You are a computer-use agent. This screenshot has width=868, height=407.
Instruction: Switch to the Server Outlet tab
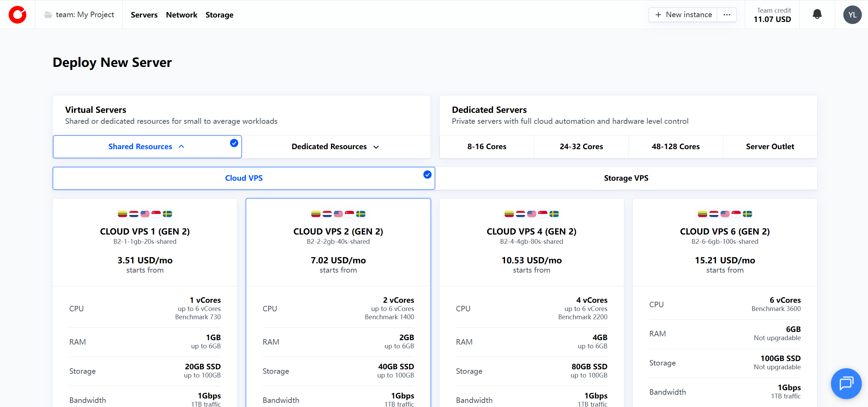click(770, 147)
